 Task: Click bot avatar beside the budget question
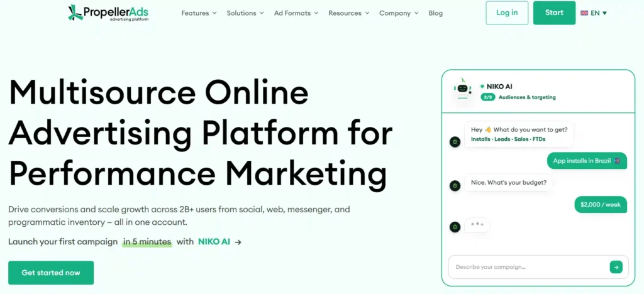coord(455,185)
